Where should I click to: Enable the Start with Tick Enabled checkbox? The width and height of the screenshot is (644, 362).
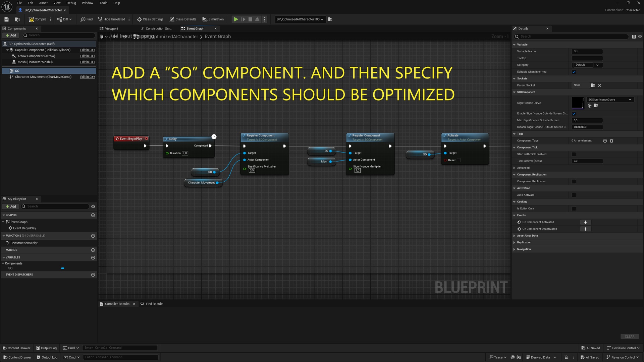coord(574,154)
